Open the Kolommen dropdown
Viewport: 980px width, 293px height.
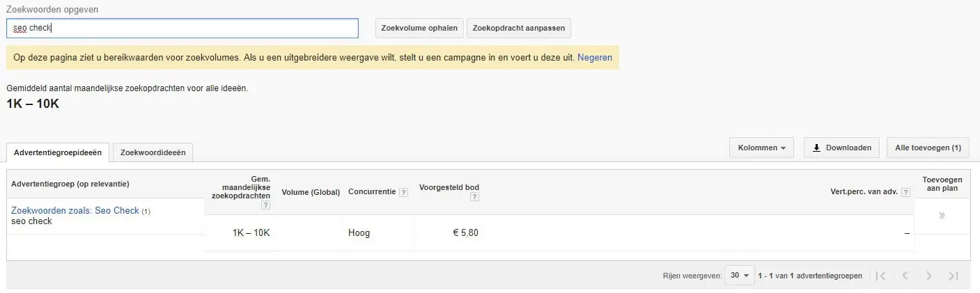(761, 148)
